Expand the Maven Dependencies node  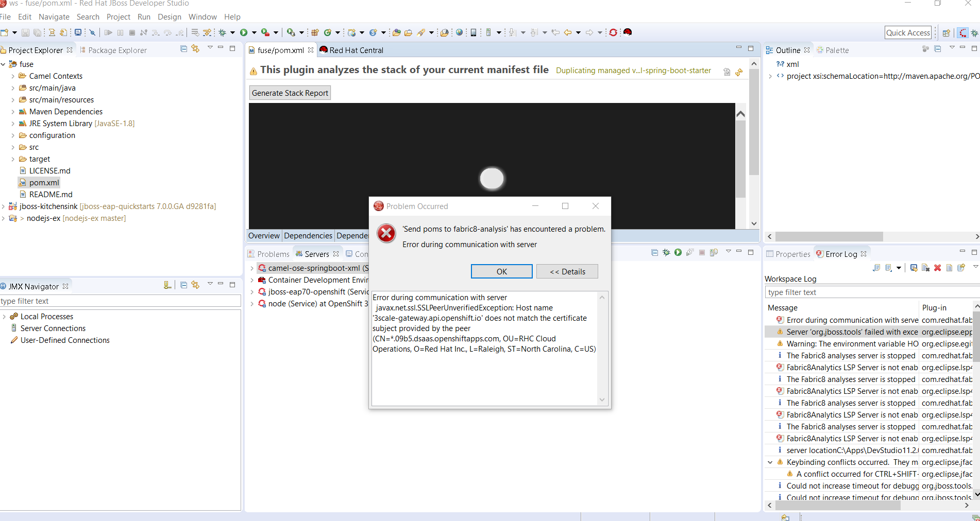coord(13,112)
